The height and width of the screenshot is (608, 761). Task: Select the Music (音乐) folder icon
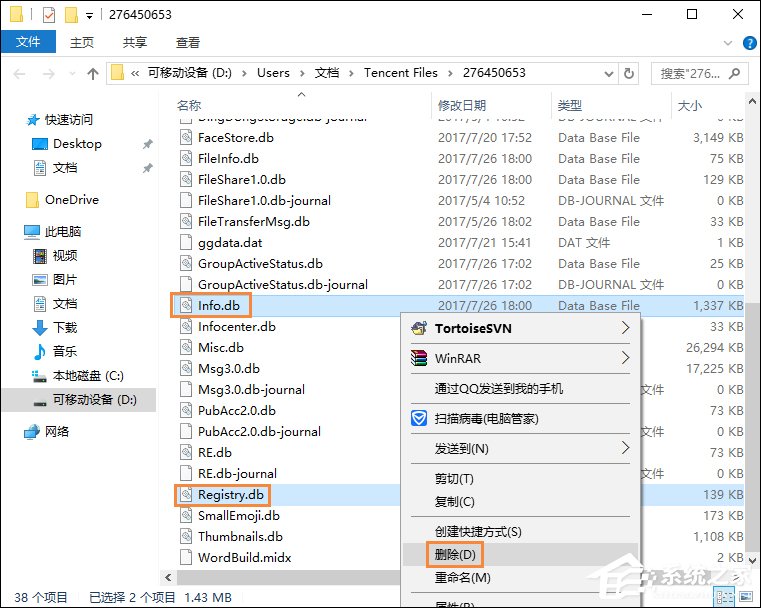pos(40,351)
